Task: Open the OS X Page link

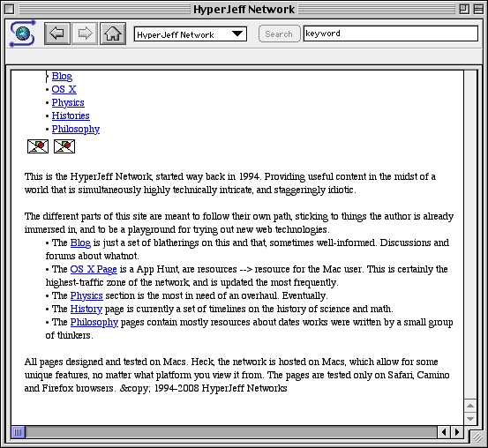Action: tap(94, 269)
